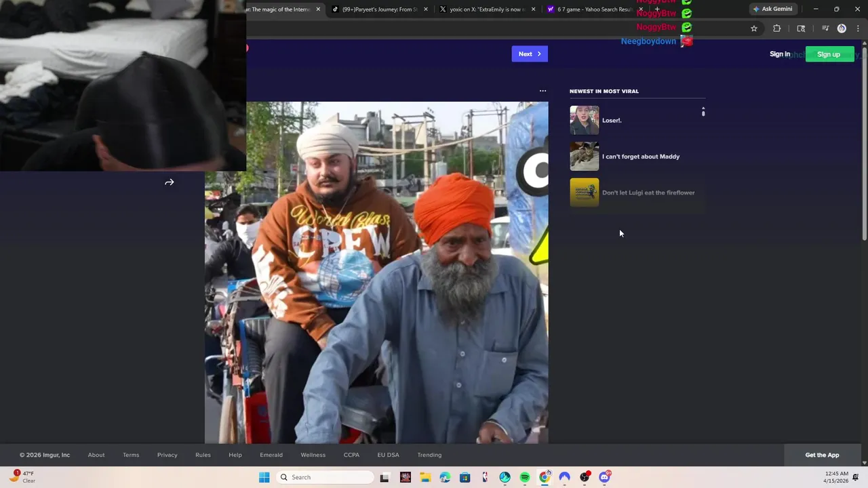
Task: Switch to the TikTok Paryeet's Journey tab
Action: (380, 9)
